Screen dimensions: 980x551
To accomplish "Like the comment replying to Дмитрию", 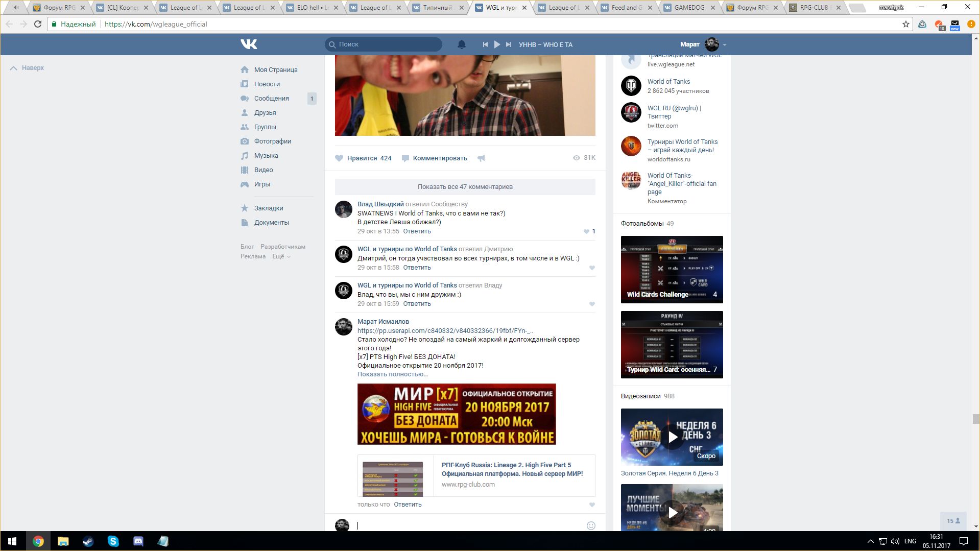I will click(x=592, y=268).
